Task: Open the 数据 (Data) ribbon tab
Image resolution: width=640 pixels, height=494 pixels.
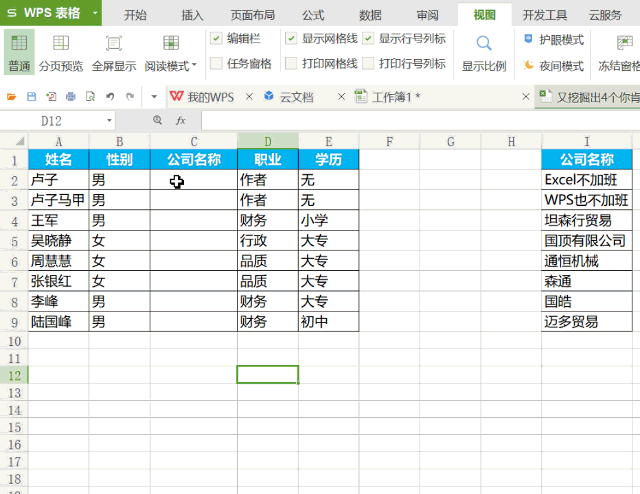Action: click(370, 15)
